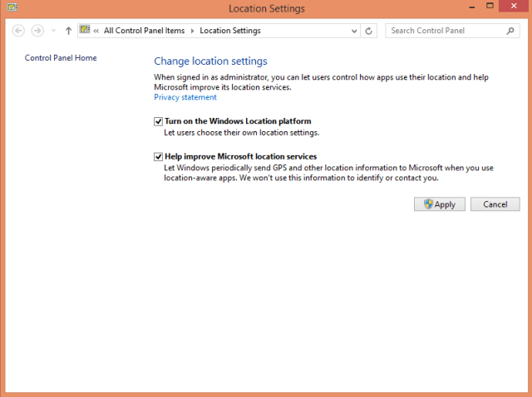
Task: Close the Location Settings window
Action: 514,6
